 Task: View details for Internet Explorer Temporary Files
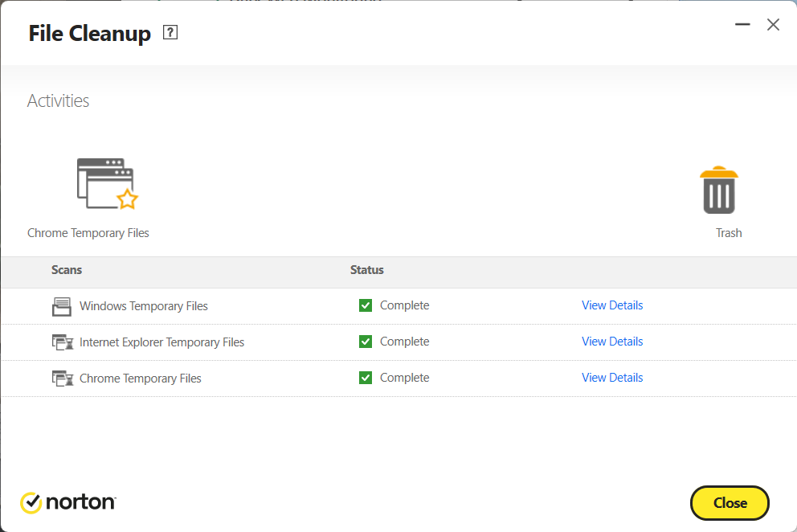(612, 342)
